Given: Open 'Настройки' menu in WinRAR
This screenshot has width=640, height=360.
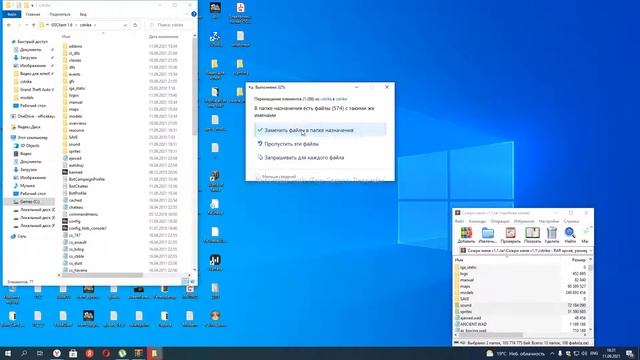Looking at the screenshot, I should point(549,221).
